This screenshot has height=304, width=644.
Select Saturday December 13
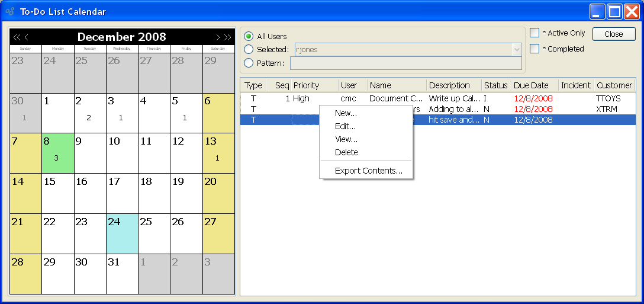(x=218, y=153)
